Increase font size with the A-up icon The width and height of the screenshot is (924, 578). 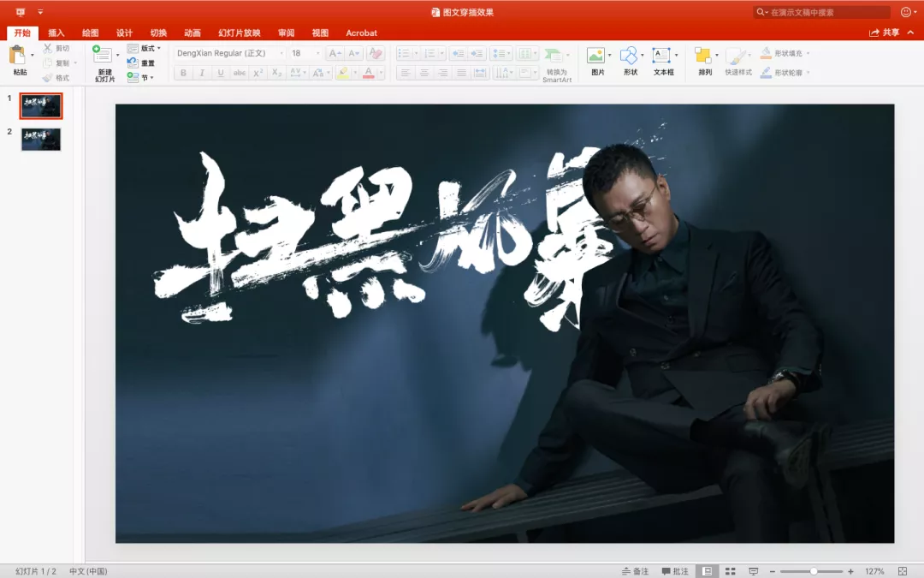point(335,53)
